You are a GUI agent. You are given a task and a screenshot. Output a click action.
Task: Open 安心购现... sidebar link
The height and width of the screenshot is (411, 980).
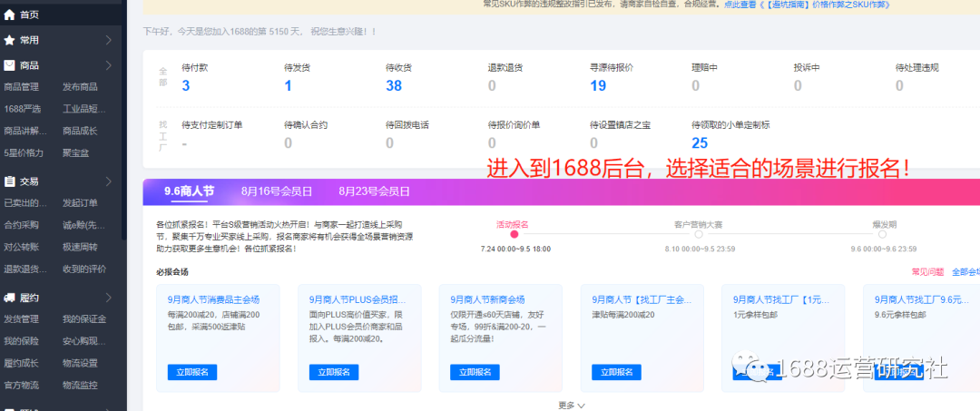click(84, 341)
